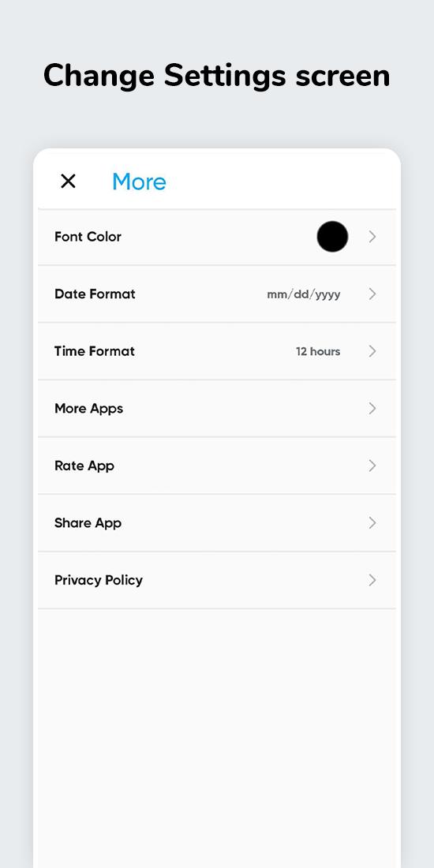Tap the Privacy Policy chevron icon
This screenshot has width=434, height=868.
coord(372,580)
